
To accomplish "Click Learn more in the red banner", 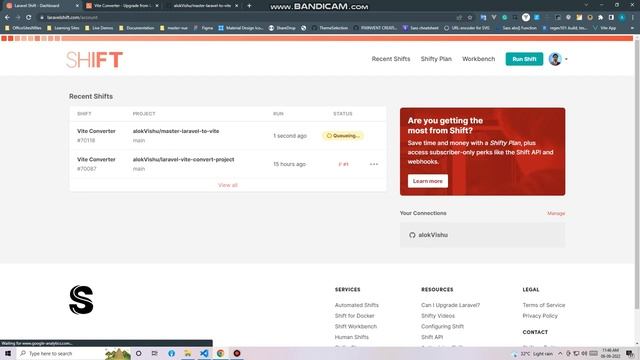I will coord(427,181).
